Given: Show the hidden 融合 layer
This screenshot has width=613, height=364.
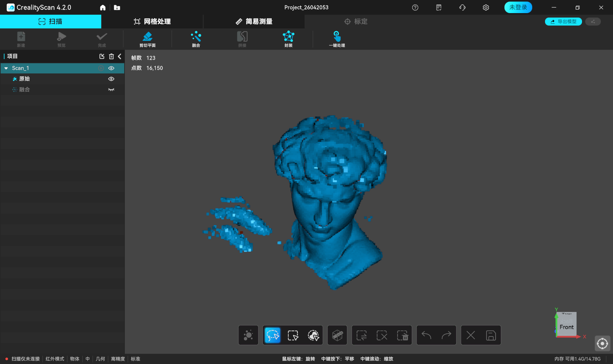Looking at the screenshot, I should (111, 90).
